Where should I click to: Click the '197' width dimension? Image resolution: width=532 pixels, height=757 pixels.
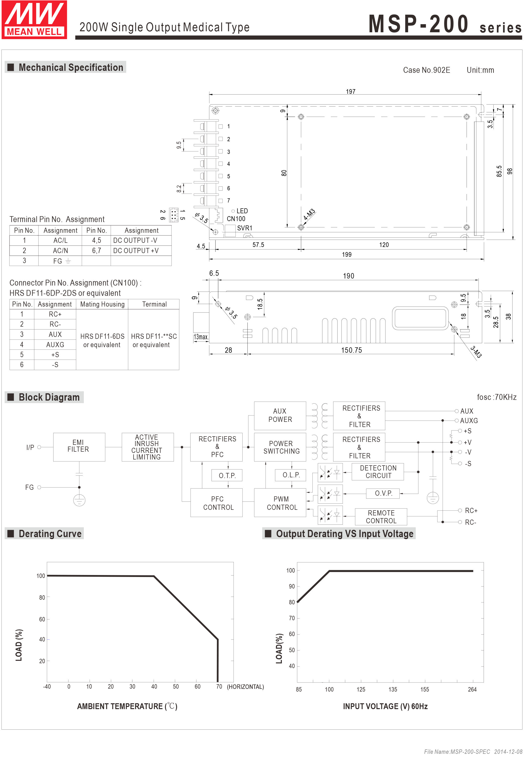click(351, 91)
